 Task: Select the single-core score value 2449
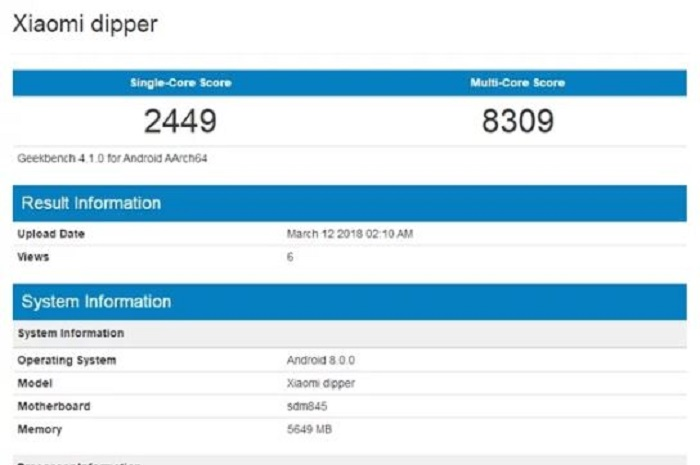click(180, 121)
